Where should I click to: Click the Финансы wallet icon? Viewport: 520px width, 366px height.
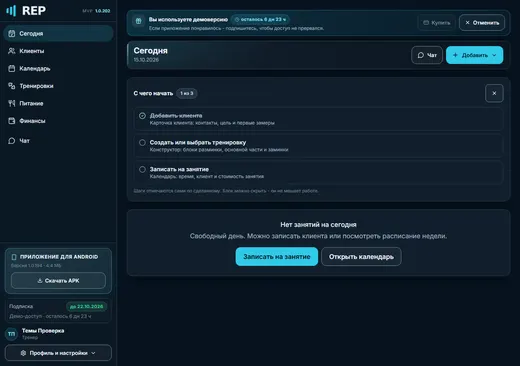(12, 121)
